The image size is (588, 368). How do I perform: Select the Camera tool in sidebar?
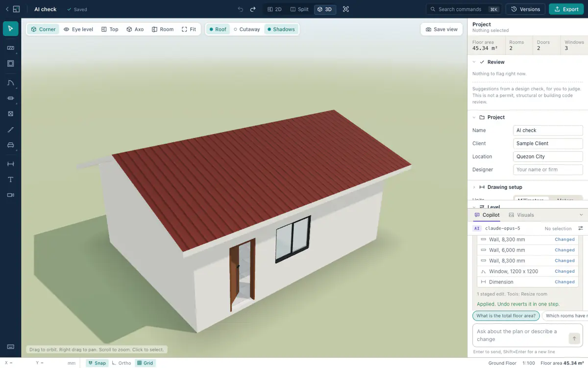(10, 195)
